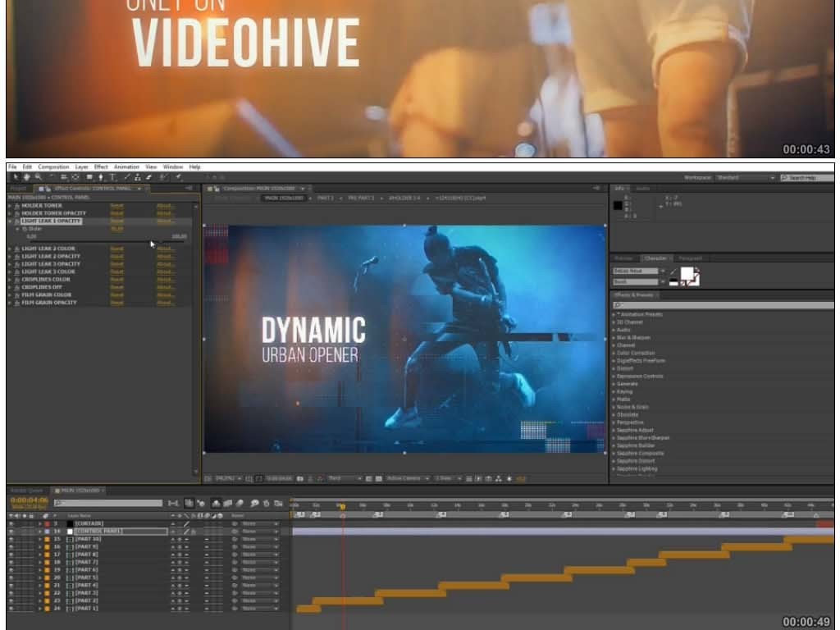
Task: Hide the PART 5 layer eye icon
Action: (x=11, y=577)
